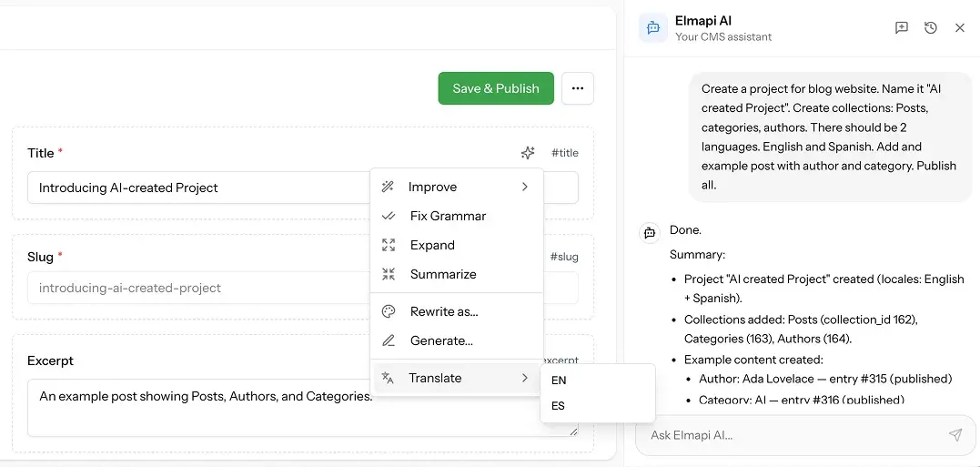Click the Excerpt field label
The height and width of the screenshot is (467, 980).
(x=51, y=360)
